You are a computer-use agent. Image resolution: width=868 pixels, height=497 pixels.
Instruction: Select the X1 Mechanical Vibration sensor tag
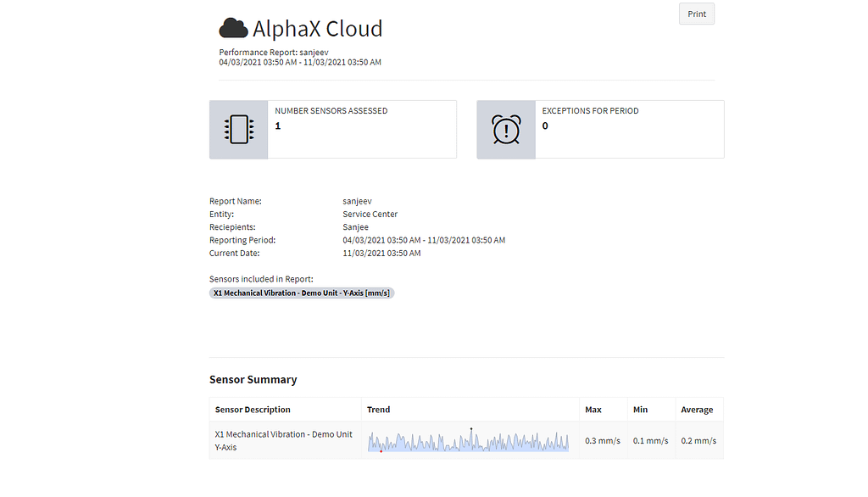pos(302,293)
